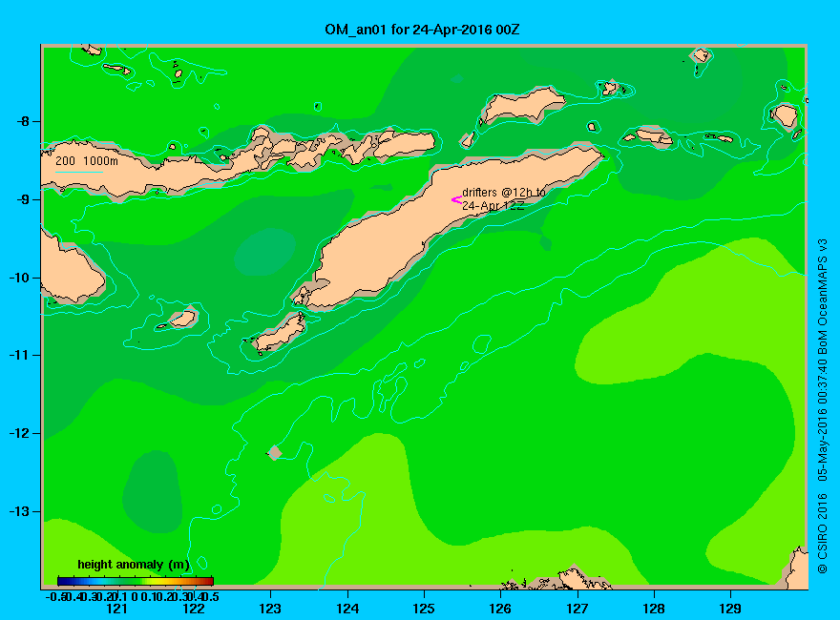
Task: Click longitude axis label 127
Action: point(577,609)
